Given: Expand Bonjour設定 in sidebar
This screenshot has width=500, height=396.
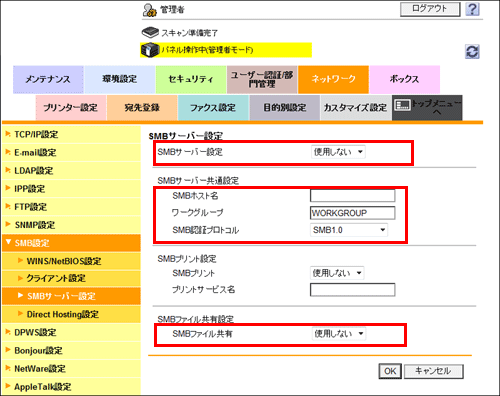Looking at the screenshot, I should click(71, 350).
